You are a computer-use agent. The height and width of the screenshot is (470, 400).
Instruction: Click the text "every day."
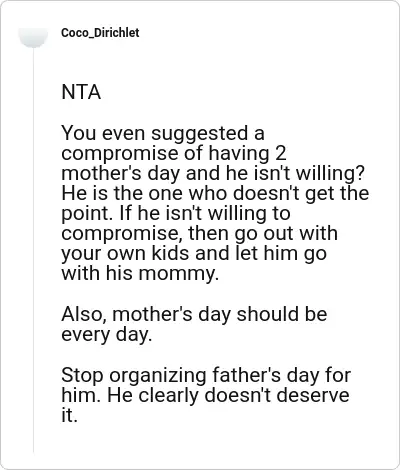(107, 335)
